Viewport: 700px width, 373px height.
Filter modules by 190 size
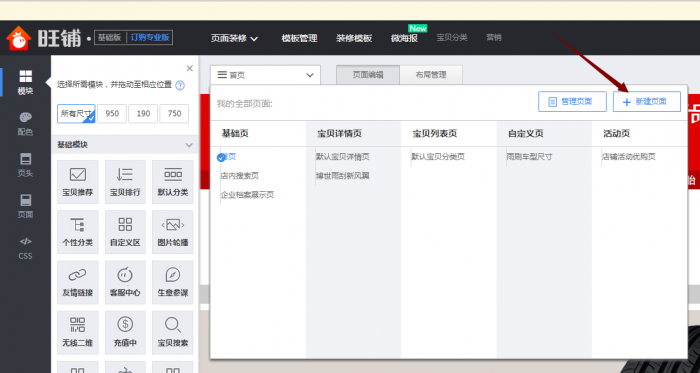[x=143, y=114]
